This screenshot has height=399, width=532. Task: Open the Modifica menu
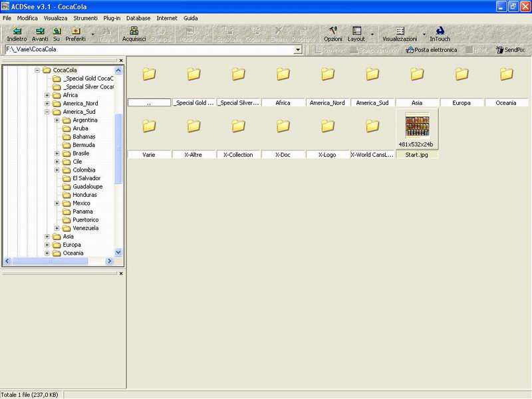coord(27,19)
